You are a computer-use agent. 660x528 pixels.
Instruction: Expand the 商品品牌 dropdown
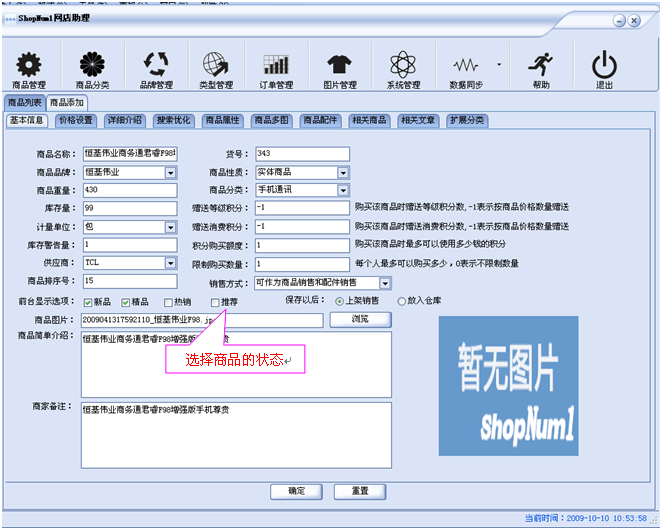pyautogui.click(x=171, y=172)
